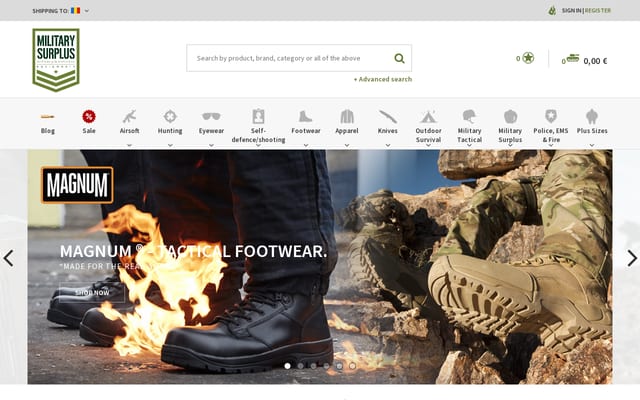Click the Footwear boot icon
Screen dimensions: 640x400
pyautogui.click(x=305, y=117)
